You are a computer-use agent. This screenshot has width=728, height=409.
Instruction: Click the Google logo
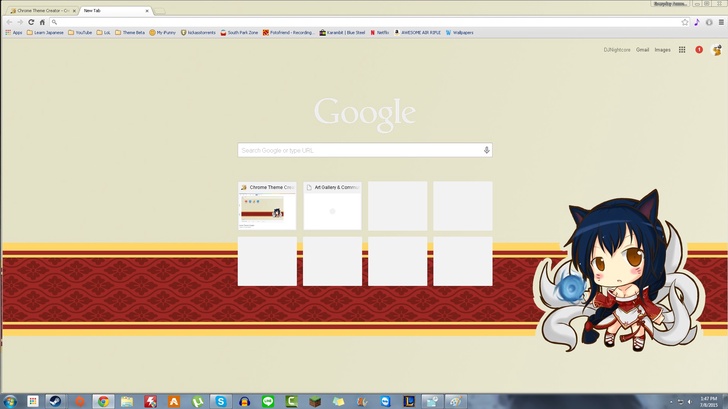pos(364,114)
